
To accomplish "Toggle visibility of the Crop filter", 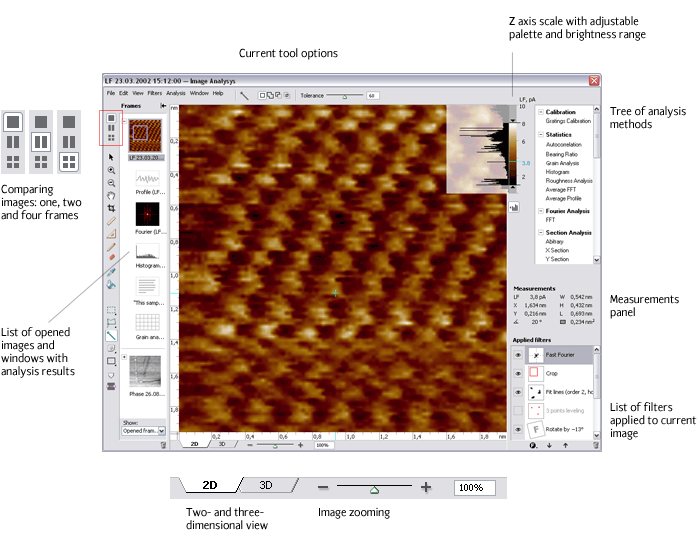I will pyautogui.click(x=518, y=373).
